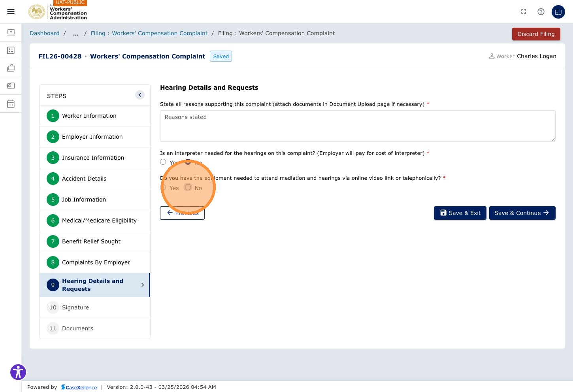Click Save & Exit button

point(460,213)
